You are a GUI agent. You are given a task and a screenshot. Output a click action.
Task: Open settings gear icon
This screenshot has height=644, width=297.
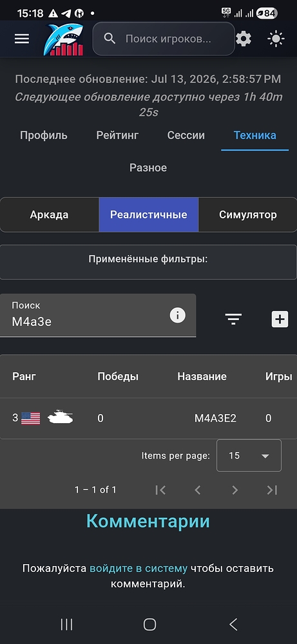243,39
